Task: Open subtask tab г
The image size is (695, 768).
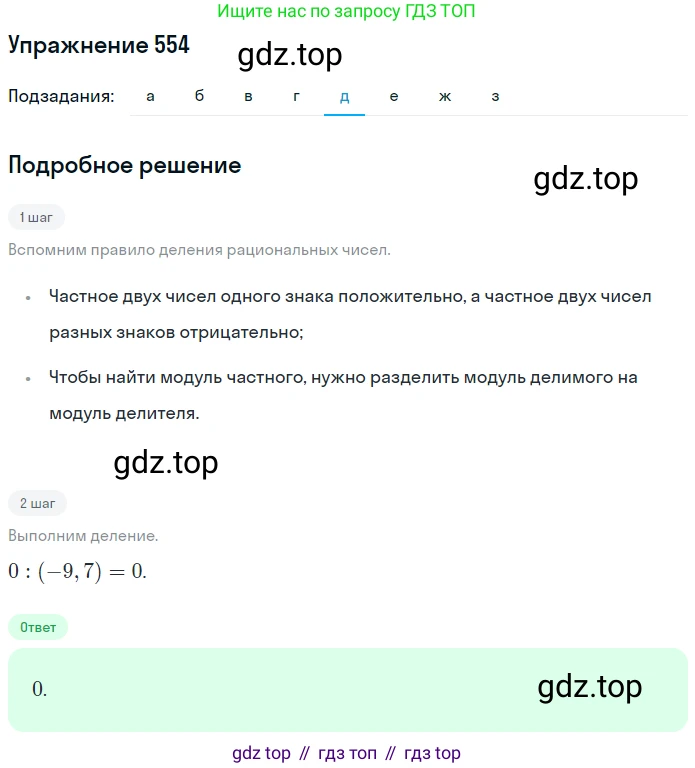Action: 296,96
